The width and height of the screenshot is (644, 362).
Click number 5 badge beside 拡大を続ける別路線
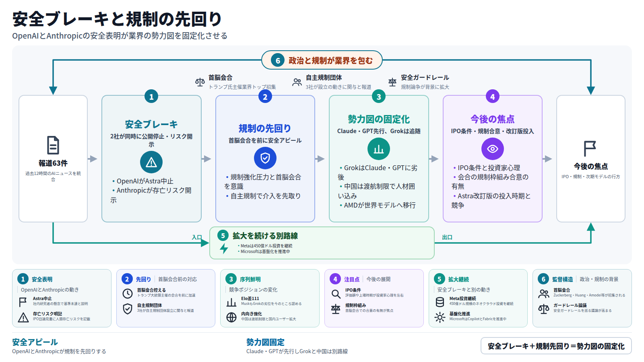point(223,235)
